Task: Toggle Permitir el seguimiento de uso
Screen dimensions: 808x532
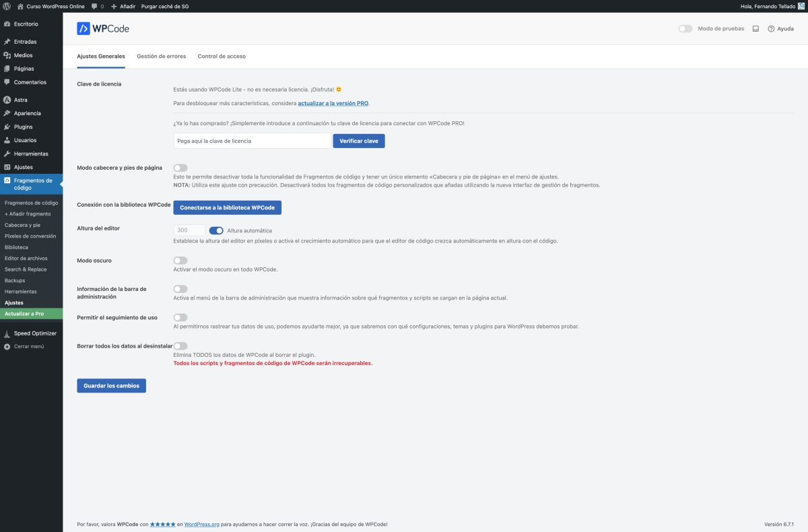Action: click(x=180, y=317)
